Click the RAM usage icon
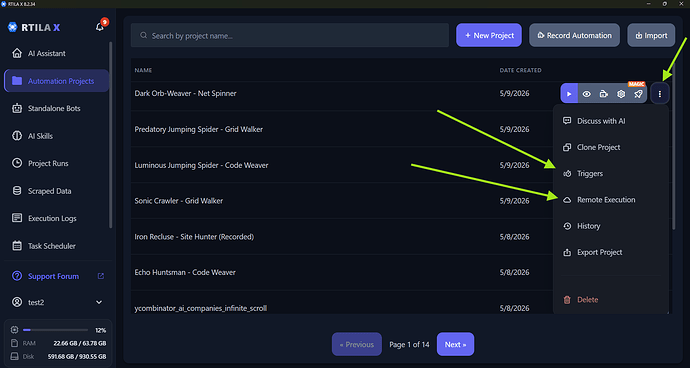Screen dimensions: 690x368 tap(14, 343)
